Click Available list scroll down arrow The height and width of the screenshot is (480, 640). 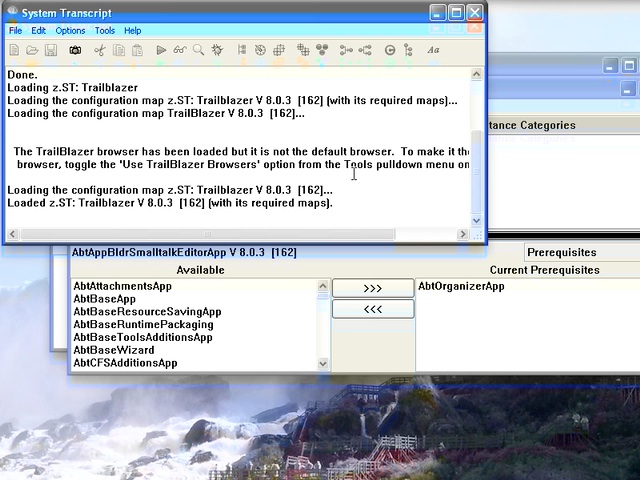pyautogui.click(x=323, y=363)
